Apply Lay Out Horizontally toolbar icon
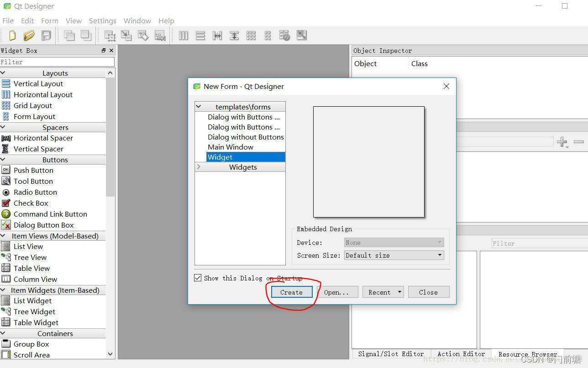 pyautogui.click(x=184, y=35)
